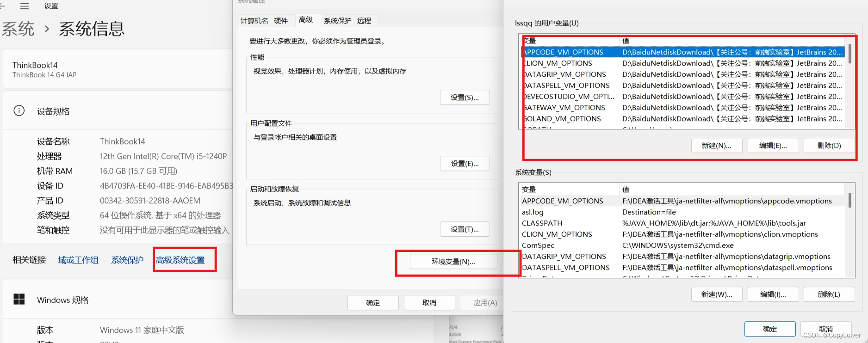The width and height of the screenshot is (868, 343).
Task: Select system variable asl.log row
Action: click(x=683, y=212)
